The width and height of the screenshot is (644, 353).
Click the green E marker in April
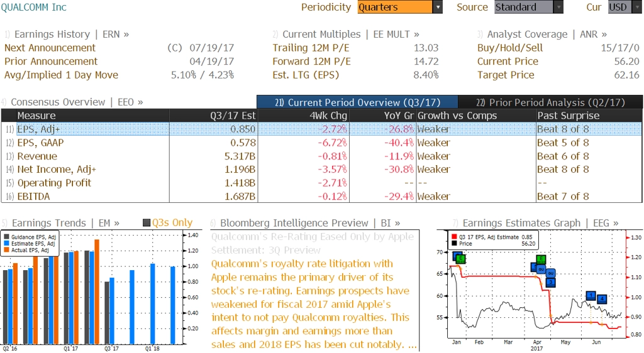(541, 259)
